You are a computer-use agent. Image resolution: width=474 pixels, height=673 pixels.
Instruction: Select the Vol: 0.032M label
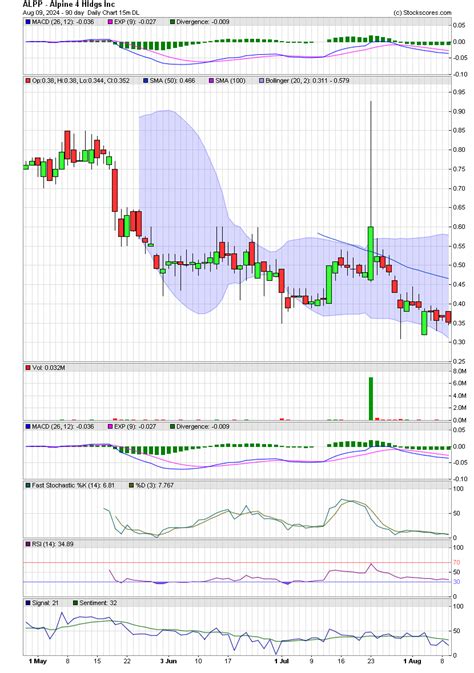49,368
